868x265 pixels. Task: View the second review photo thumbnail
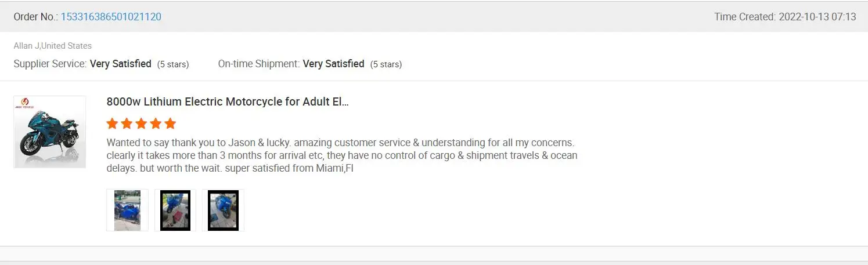(x=175, y=210)
